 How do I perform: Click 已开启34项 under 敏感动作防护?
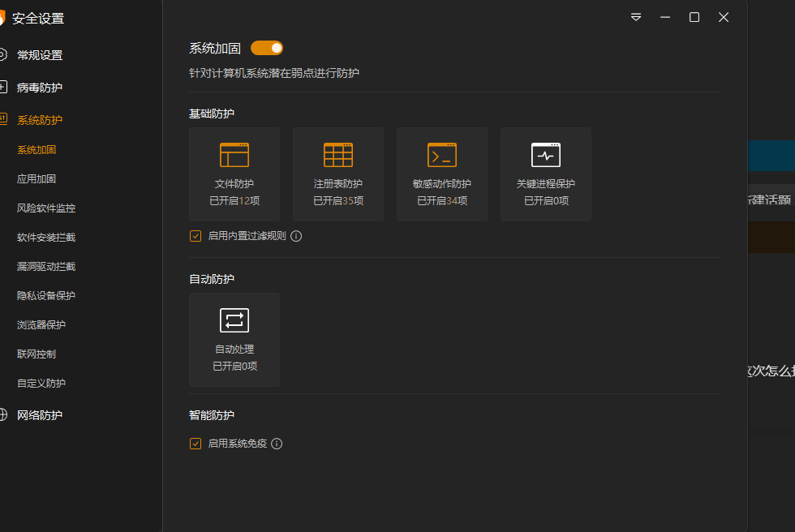click(x=442, y=201)
